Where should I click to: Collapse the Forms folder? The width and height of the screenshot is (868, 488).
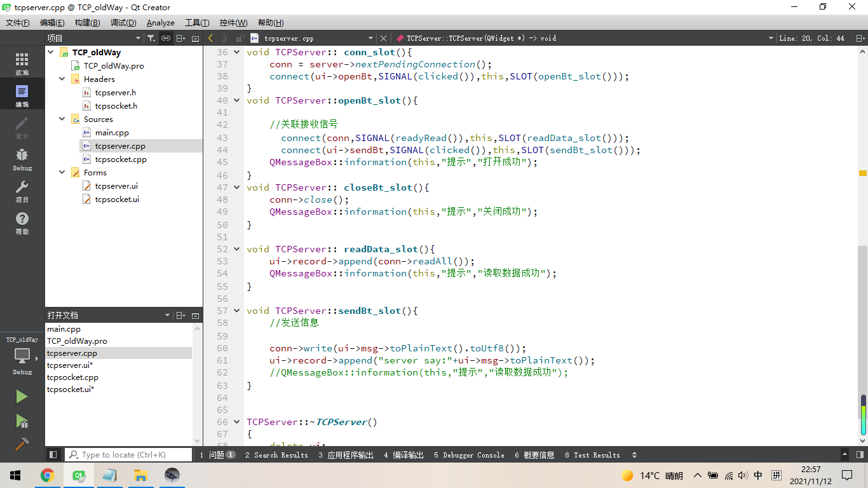62,172
